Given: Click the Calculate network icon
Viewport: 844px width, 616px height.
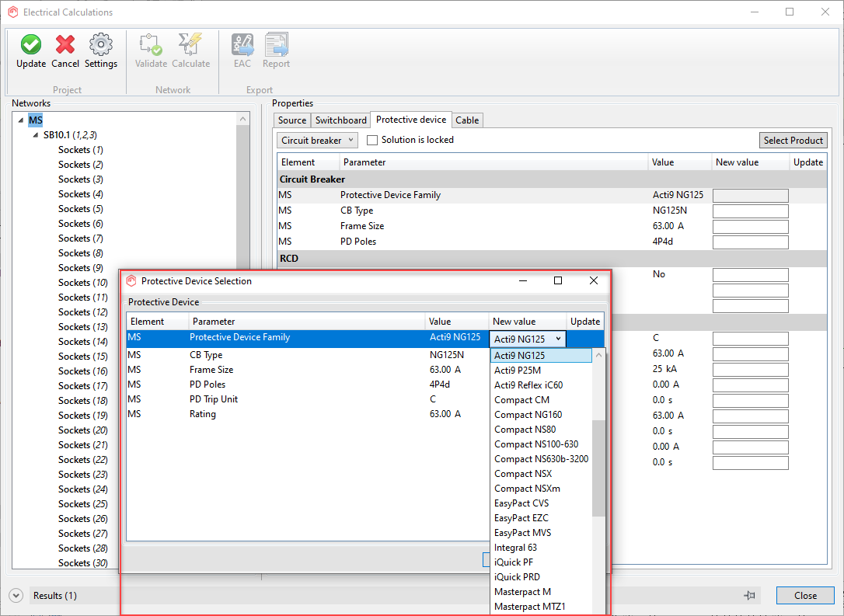Looking at the screenshot, I should (x=190, y=44).
